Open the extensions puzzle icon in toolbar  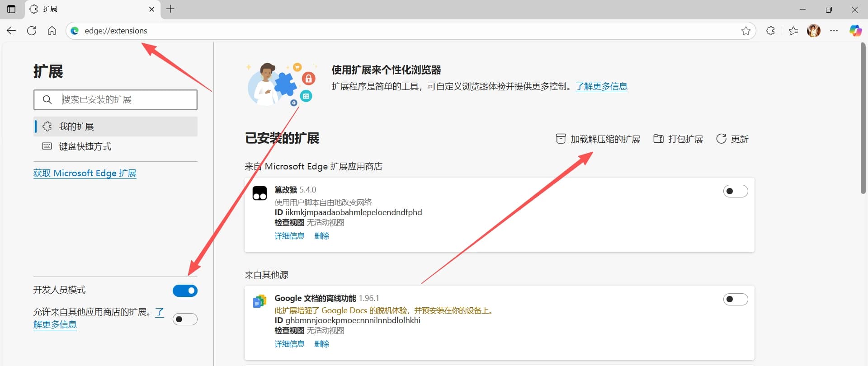pos(770,31)
